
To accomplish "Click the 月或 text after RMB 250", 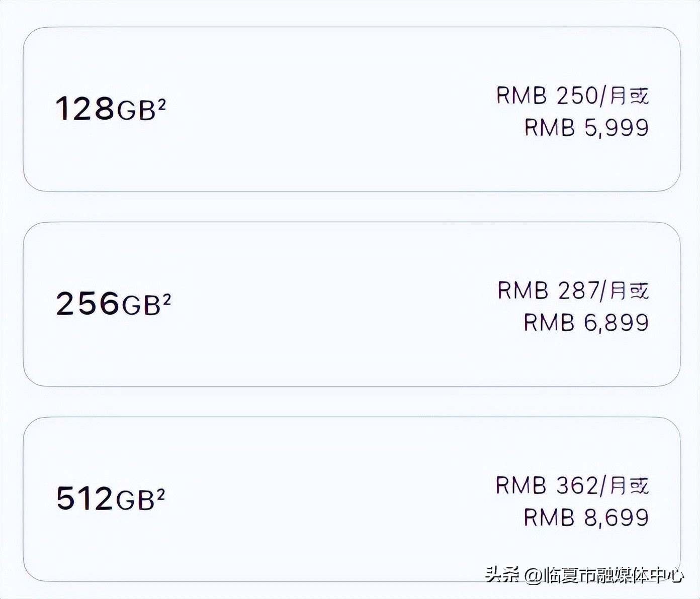I will [629, 95].
